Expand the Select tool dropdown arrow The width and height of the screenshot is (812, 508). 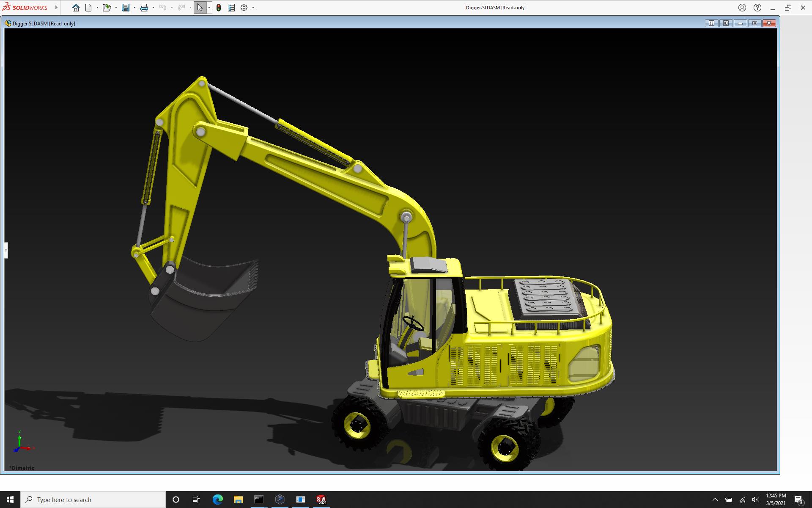(x=209, y=8)
